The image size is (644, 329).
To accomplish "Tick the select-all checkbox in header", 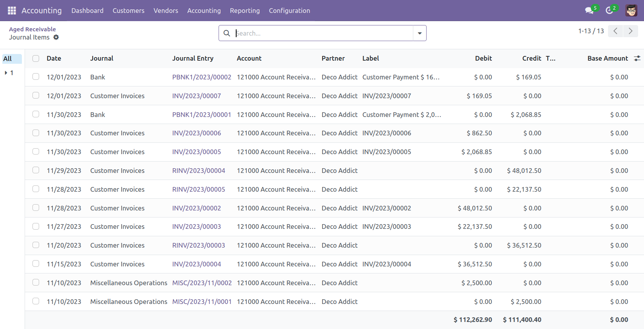I will pos(36,58).
